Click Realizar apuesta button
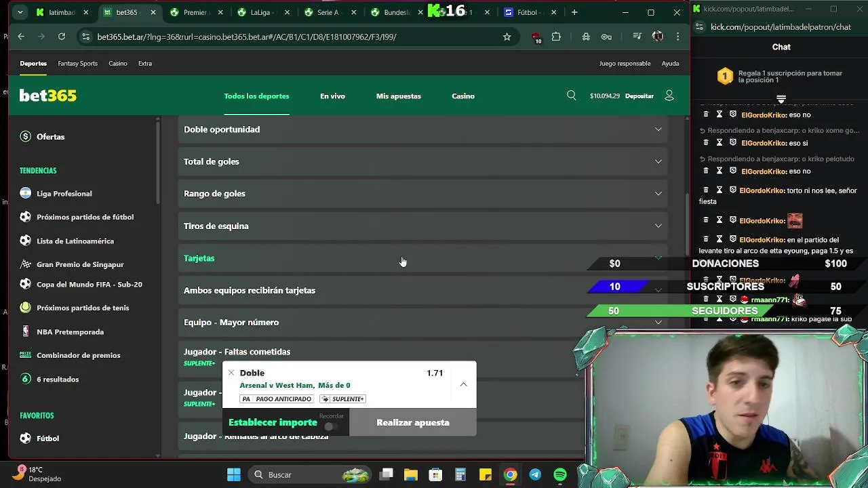868x488 pixels. (413, 422)
